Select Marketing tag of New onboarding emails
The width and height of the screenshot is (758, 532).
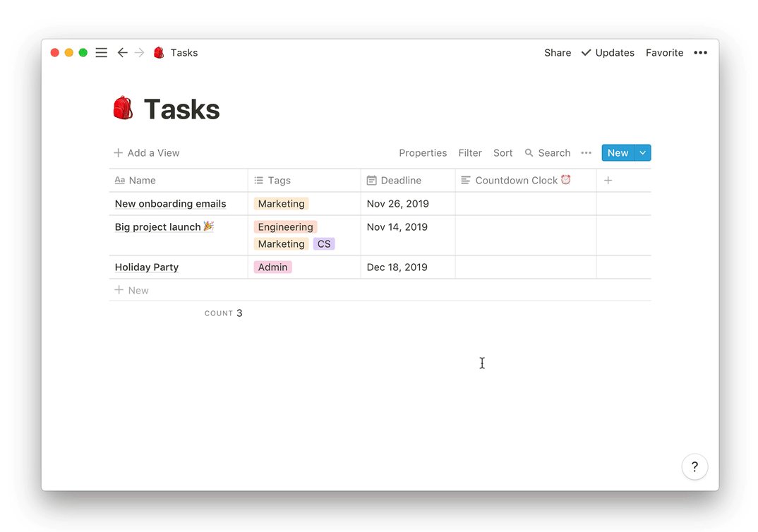[282, 203]
